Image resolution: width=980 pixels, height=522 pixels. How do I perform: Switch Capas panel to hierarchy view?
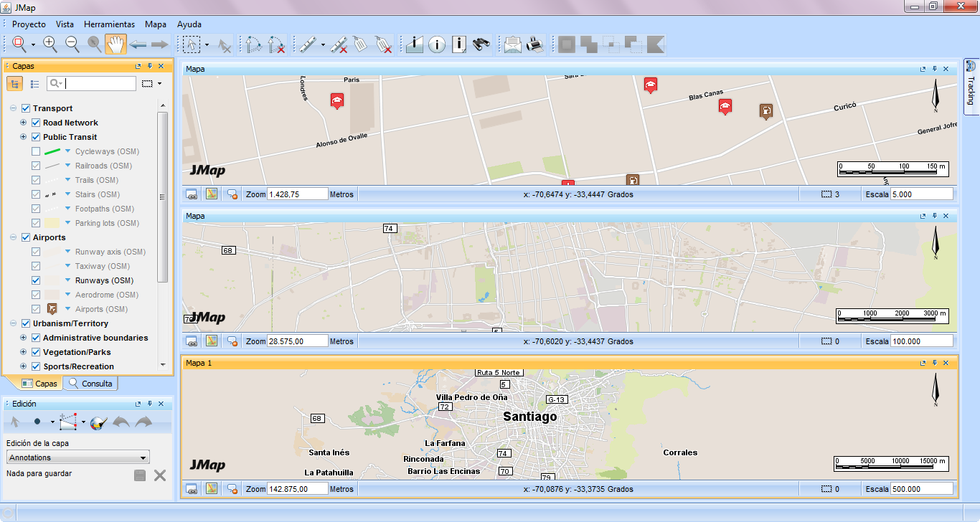tap(14, 84)
